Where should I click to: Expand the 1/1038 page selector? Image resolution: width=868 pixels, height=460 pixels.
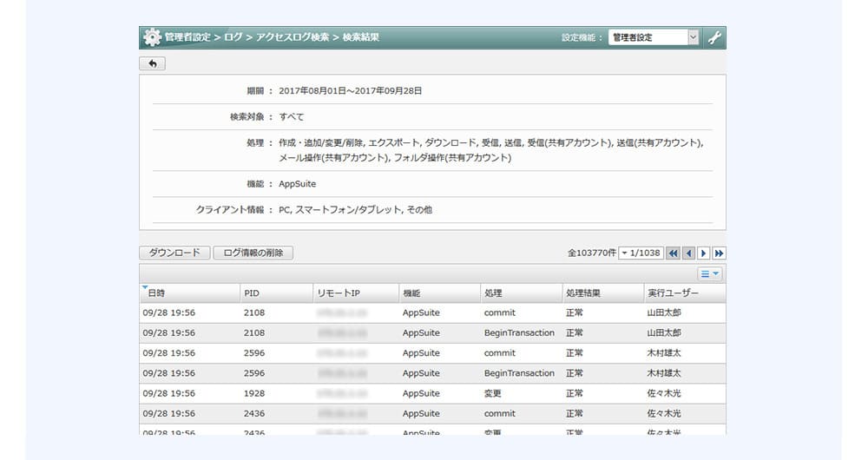[x=641, y=253]
